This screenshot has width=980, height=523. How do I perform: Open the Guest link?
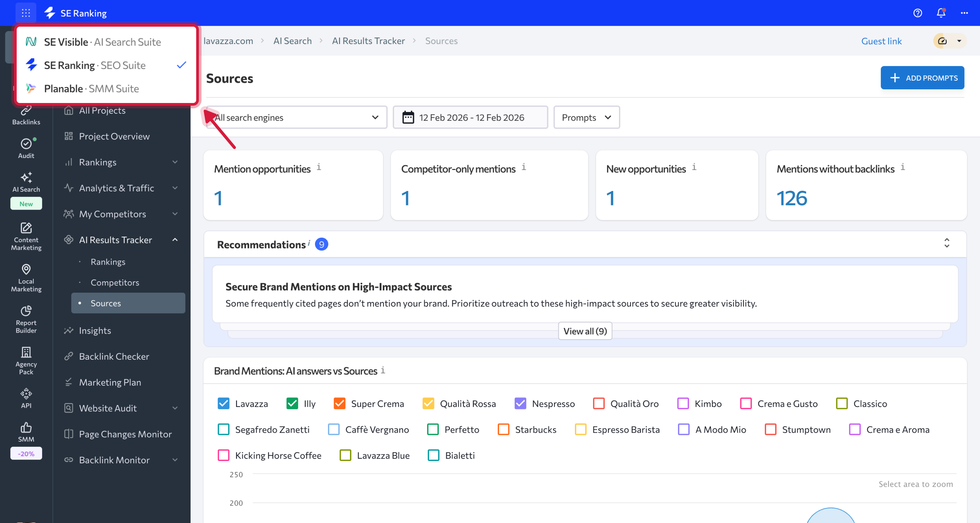[881, 41]
